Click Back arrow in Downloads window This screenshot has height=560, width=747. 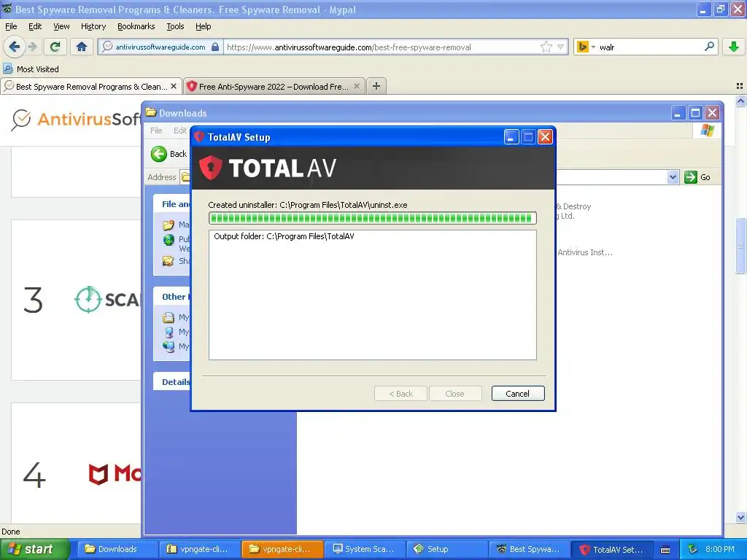point(169,154)
